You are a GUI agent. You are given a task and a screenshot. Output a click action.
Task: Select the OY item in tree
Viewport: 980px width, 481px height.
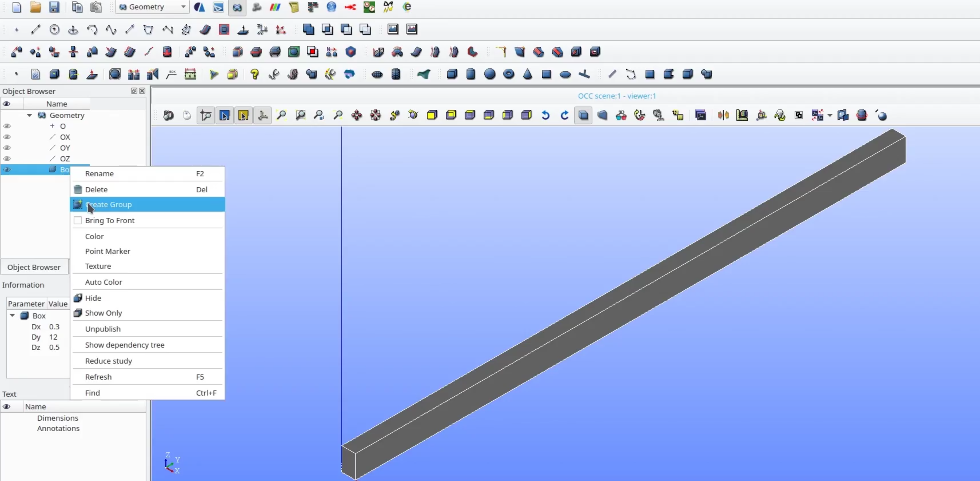click(65, 148)
